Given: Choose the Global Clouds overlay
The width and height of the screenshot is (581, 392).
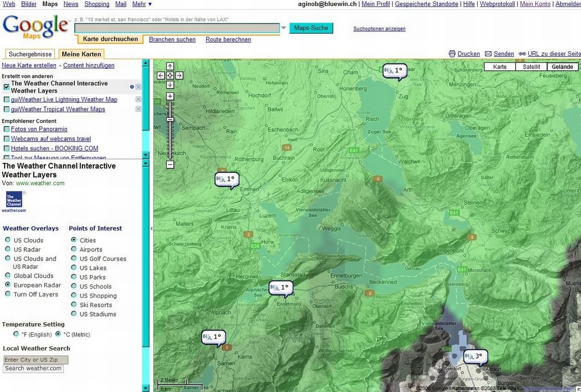Looking at the screenshot, I should [x=8, y=275].
